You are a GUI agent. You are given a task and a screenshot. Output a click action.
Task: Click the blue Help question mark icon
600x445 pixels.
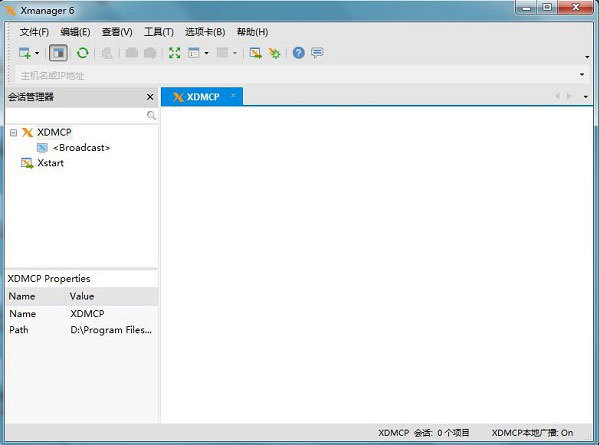pos(298,53)
